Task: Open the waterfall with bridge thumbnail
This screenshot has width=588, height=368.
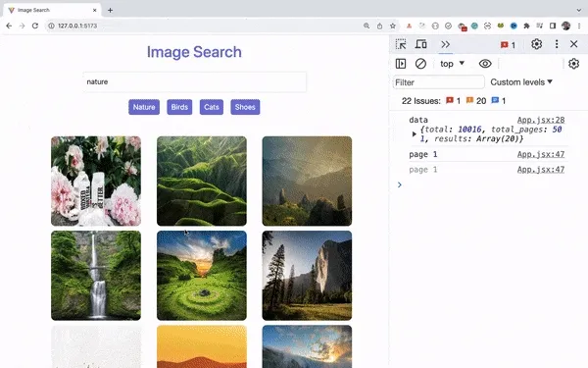Action: click(x=96, y=276)
